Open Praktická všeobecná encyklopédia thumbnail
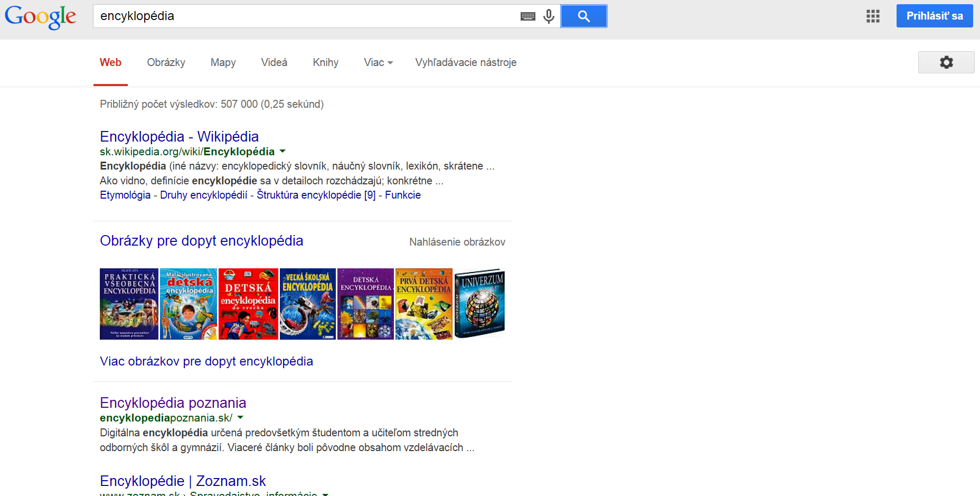Screen dimensions: 980x496 click(129, 304)
